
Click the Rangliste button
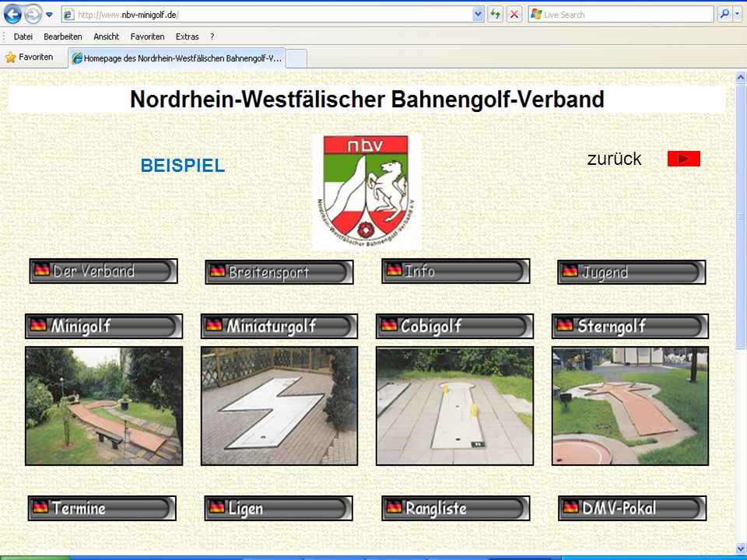point(455,508)
